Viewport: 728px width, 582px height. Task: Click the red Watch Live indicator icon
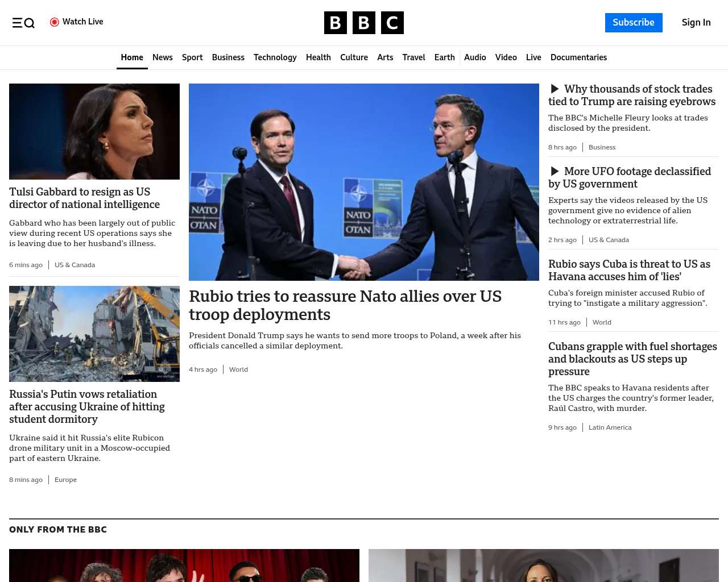coord(55,22)
